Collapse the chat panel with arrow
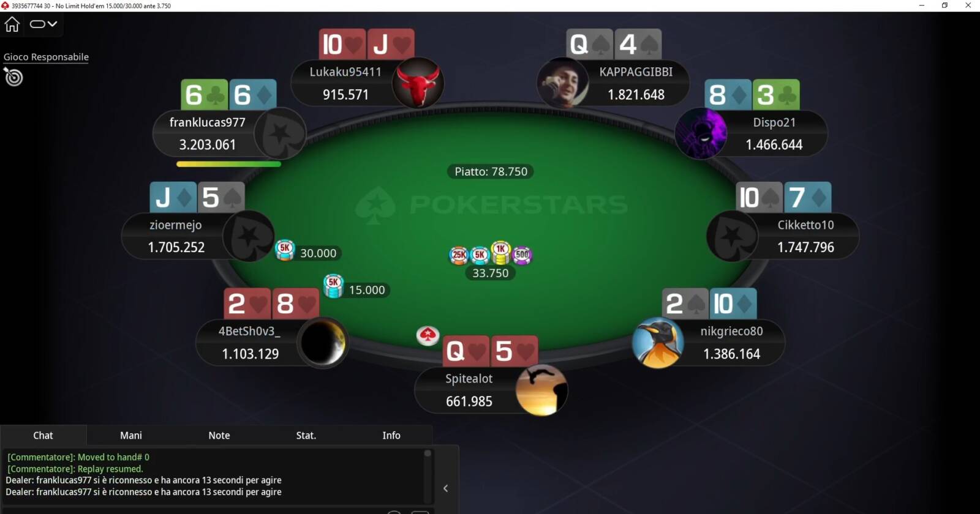 coord(445,488)
